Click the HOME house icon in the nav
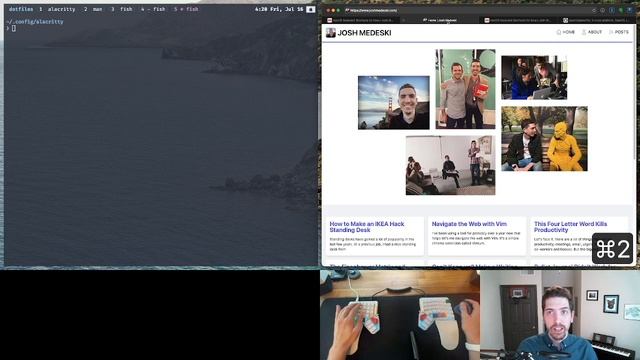This screenshot has width=640, height=360. (559, 32)
